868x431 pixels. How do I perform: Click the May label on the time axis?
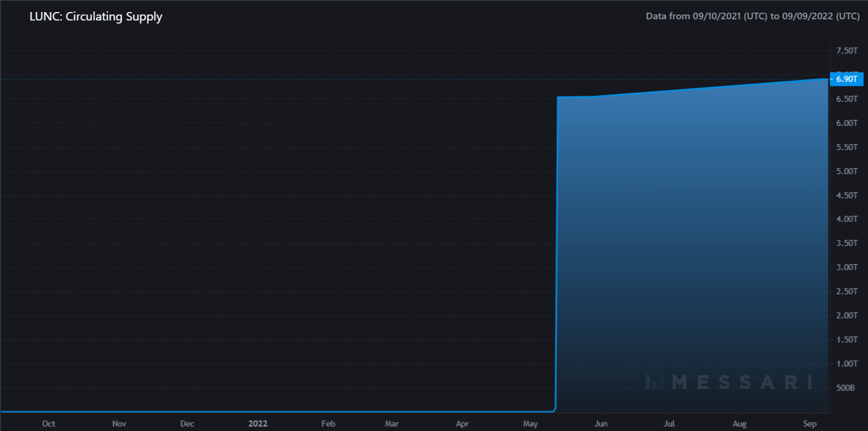(531, 423)
